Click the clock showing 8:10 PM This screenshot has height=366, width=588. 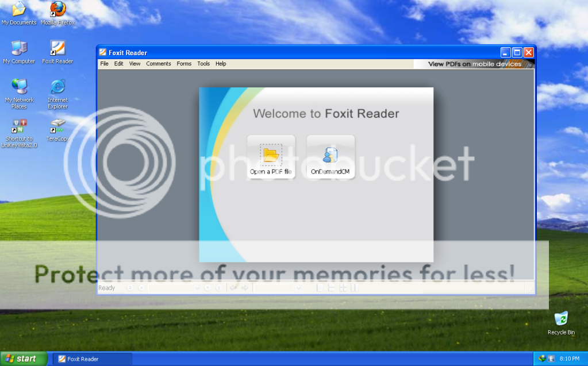point(569,359)
